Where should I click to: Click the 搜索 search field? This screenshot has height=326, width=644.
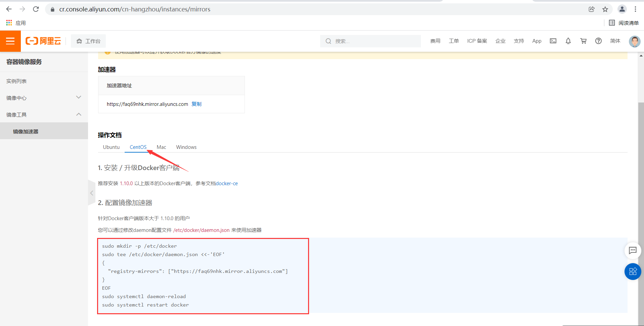[370, 41]
